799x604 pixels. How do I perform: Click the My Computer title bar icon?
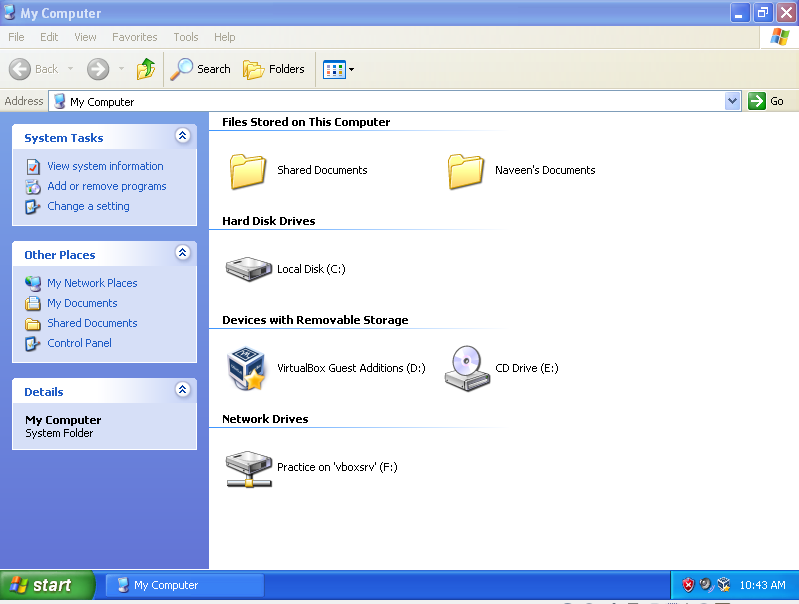[9, 12]
